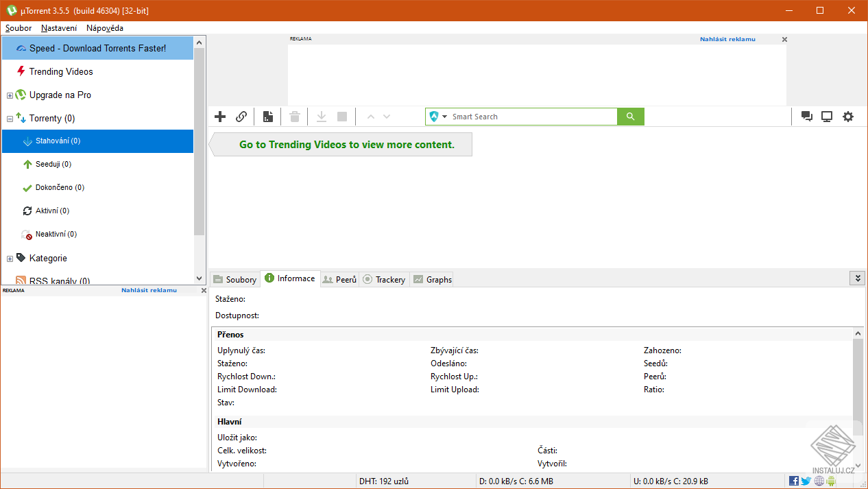
Task: Click the Facebook icon in the status bar
Action: [x=794, y=480]
